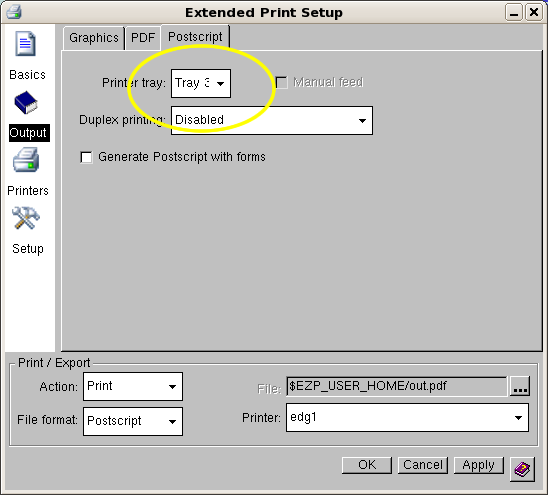Image resolution: width=548 pixels, height=495 pixels.
Task: Click the Apply button
Action: coord(478,465)
